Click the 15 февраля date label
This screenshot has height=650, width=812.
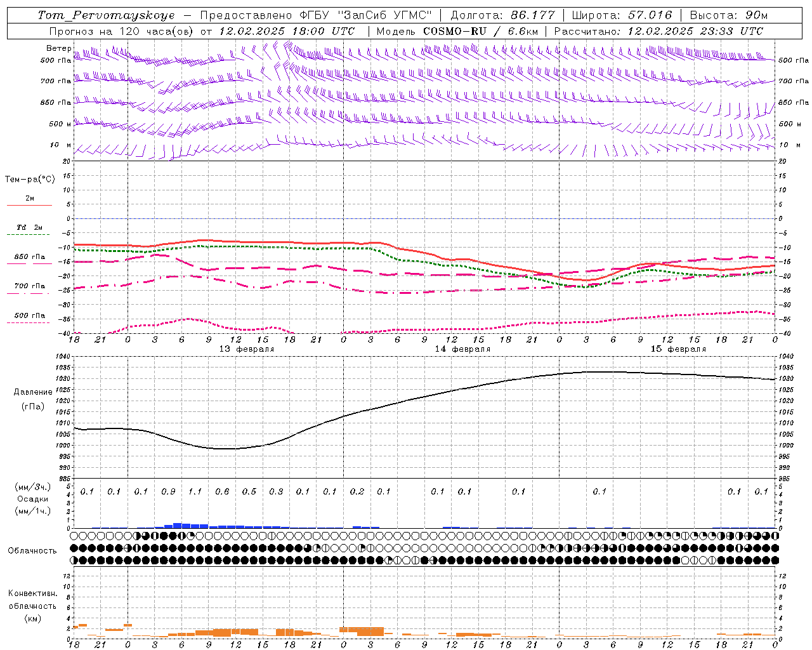(x=678, y=349)
